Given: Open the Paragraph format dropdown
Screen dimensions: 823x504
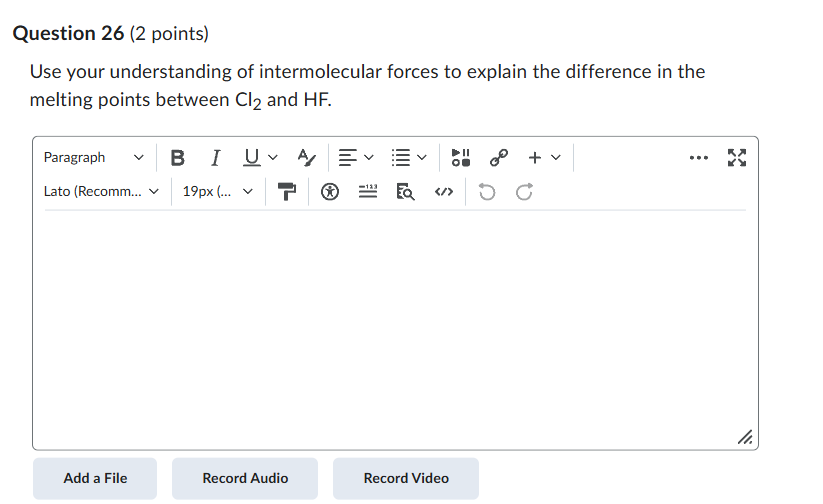Looking at the screenshot, I should (x=94, y=158).
